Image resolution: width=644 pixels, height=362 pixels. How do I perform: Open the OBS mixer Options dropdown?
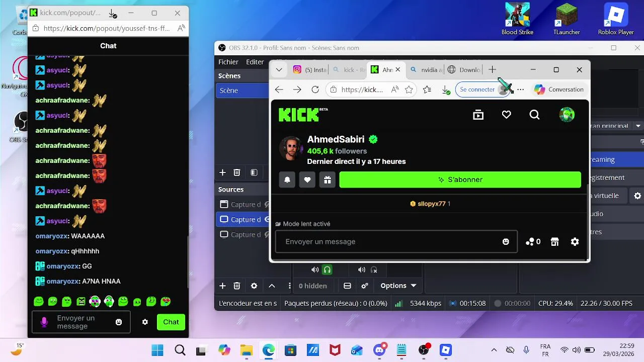point(398,286)
